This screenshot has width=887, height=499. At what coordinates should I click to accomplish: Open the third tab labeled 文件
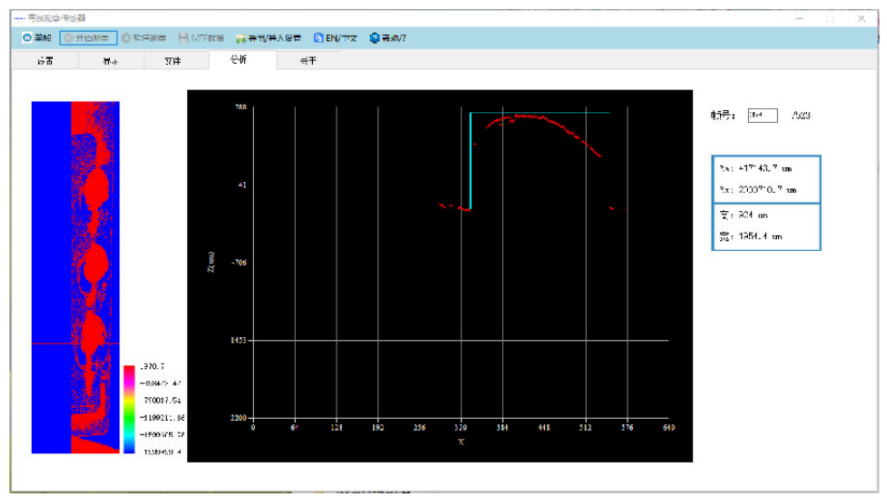(x=173, y=61)
